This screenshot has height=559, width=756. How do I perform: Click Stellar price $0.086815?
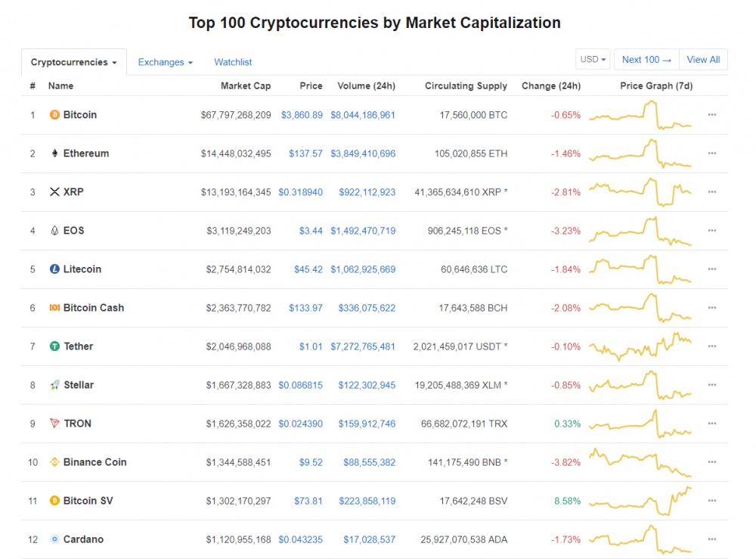(300, 385)
